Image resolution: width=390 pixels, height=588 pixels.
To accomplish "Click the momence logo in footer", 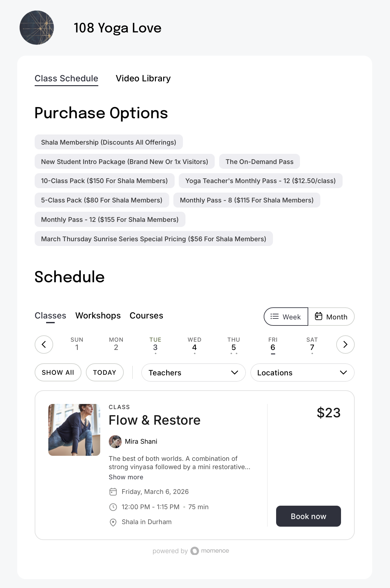I will (210, 551).
